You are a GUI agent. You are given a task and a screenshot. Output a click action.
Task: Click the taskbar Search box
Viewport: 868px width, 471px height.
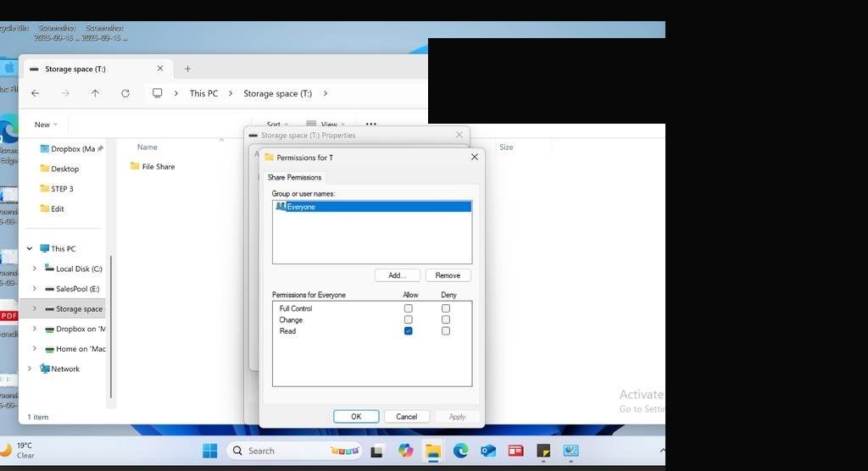point(294,451)
